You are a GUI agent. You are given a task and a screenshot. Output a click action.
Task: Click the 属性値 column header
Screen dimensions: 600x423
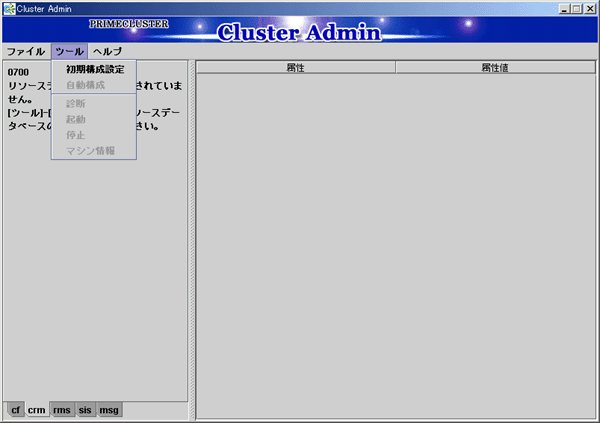coord(495,68)
